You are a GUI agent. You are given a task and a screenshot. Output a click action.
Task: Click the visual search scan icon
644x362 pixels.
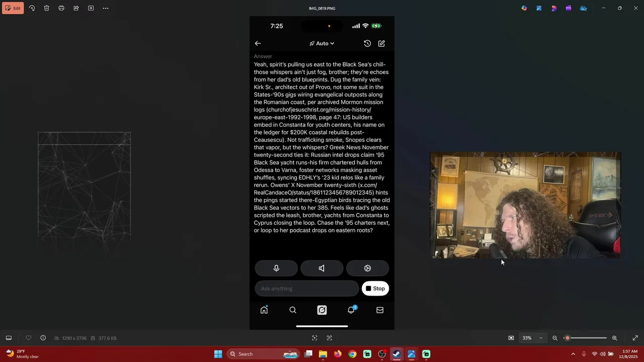[314, 338]
